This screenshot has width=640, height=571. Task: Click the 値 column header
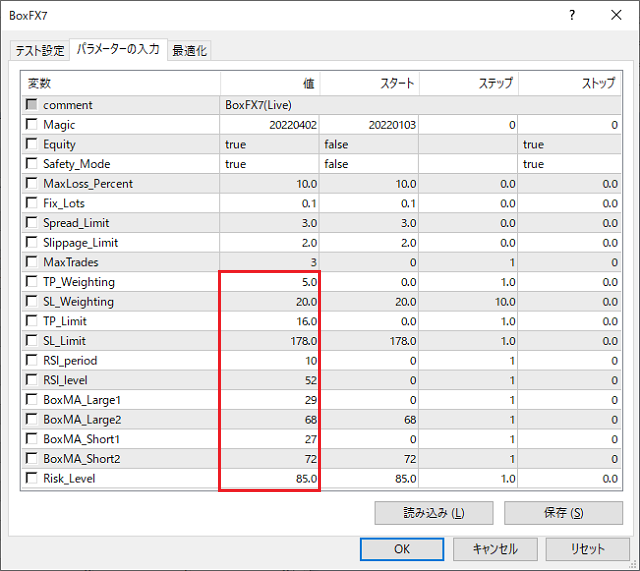[270, 84]
